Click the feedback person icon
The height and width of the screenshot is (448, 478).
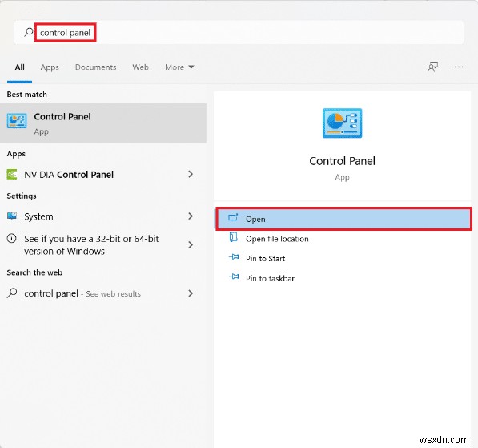pyautogui.click(x=432, y=67)
